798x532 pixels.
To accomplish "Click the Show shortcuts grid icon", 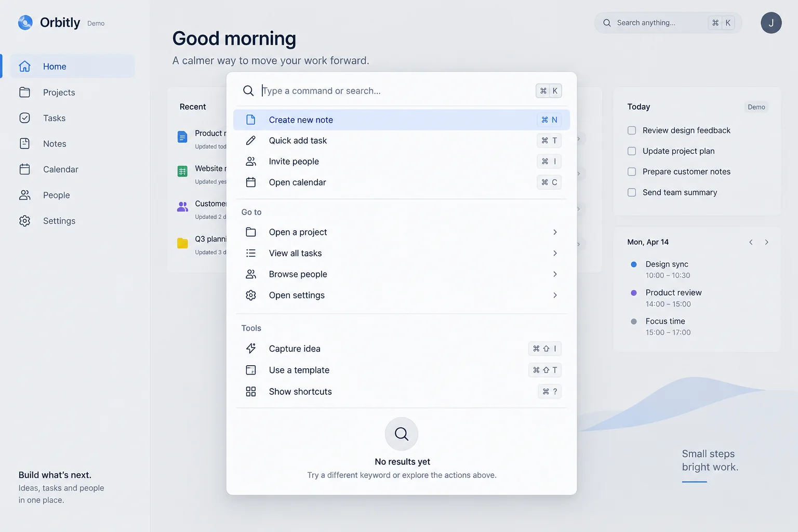I will 251,392.
